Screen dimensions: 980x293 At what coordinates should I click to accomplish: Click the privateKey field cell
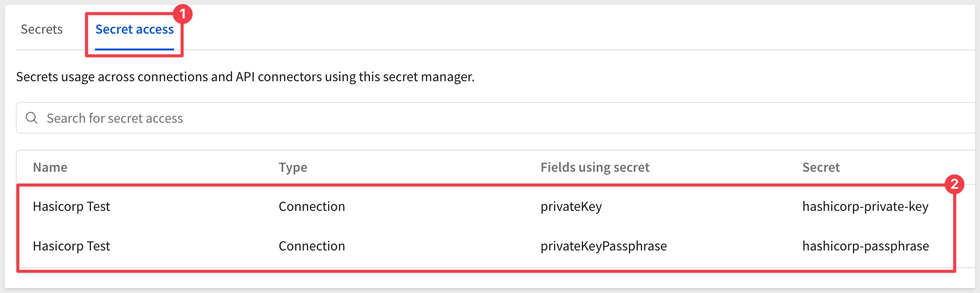click(x=571, y=206)
